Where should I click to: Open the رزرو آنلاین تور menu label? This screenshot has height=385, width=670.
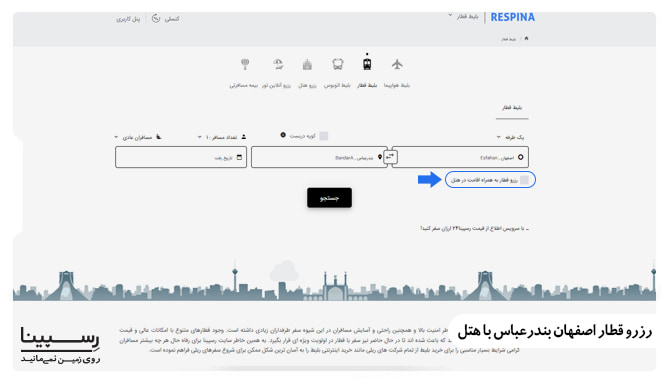276,85
